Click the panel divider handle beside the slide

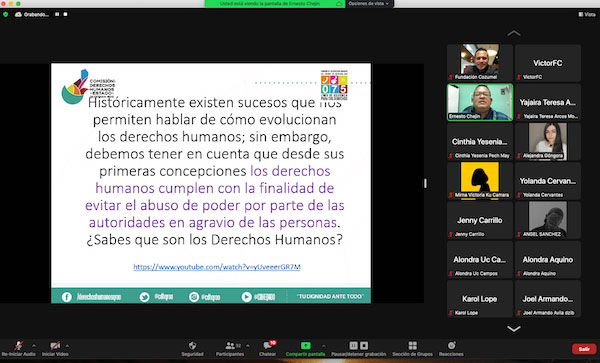coord(425,184)
